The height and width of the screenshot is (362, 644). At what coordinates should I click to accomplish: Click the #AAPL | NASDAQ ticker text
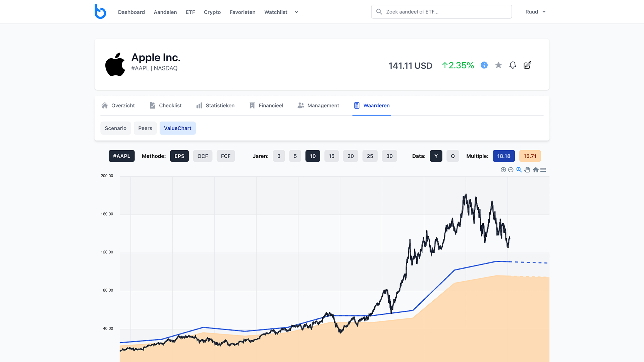pyautogui.click(x=154, y=68)
